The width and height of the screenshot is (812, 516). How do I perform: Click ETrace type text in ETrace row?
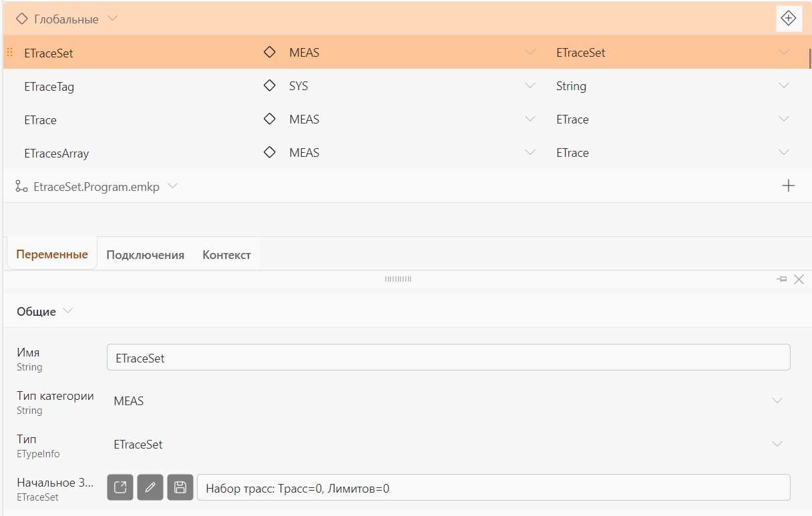(x=572, y=119)
